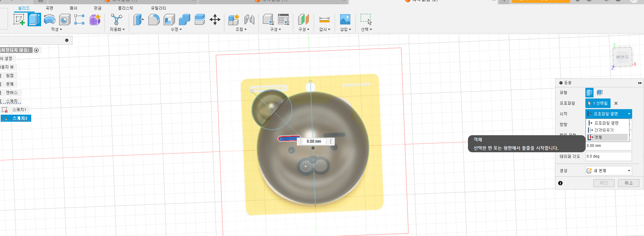Select 캔버스 folder in browser tree
The height and width of the screenshot is (236, 644).
point(11,93)
